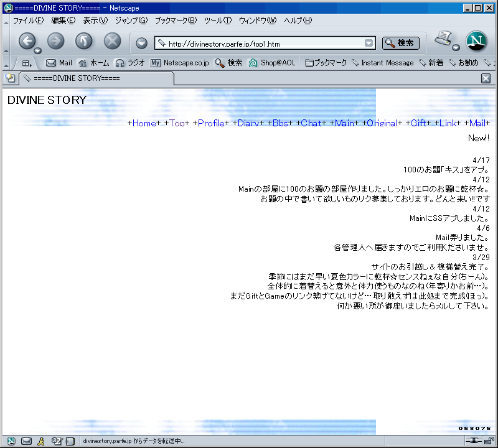This screenshot has width=498, height=448.
Task: Click the DIVINE STORY page heading
Action: (47, 100)
